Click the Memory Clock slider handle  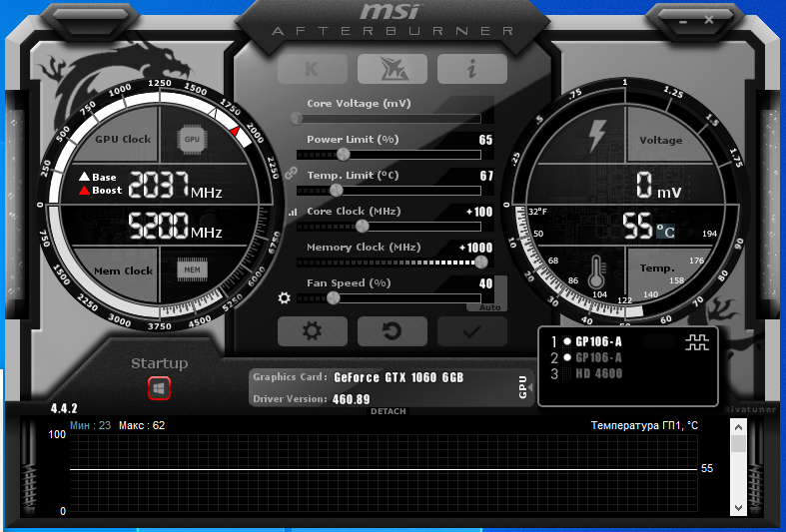tap(480, 262)
